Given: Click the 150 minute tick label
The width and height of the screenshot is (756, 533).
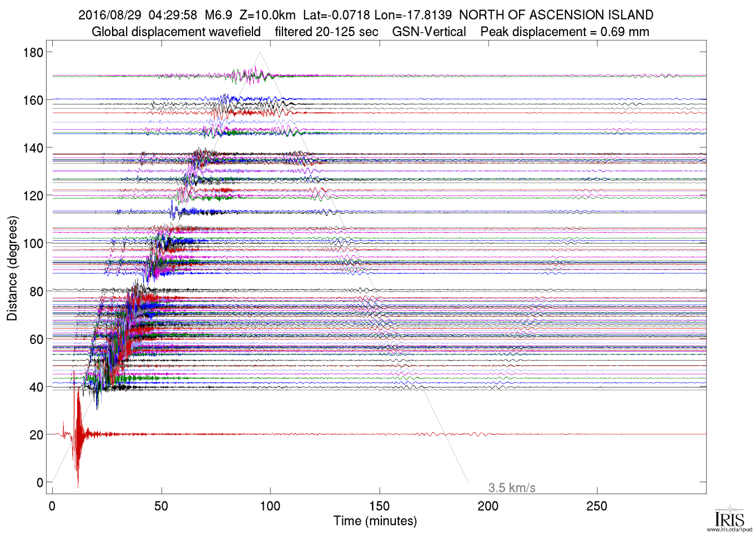Looking at the screenshot, I should point(379,506).
